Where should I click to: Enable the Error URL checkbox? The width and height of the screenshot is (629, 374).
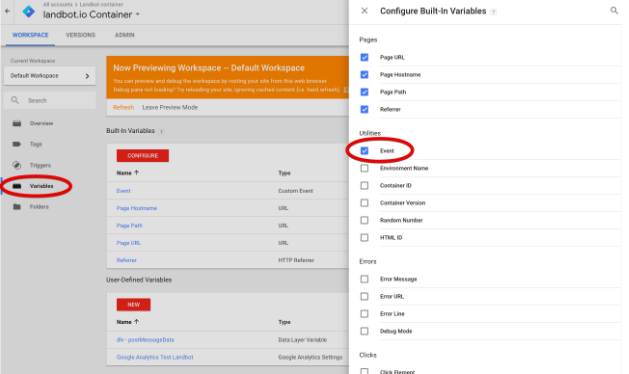coord(364,296)
